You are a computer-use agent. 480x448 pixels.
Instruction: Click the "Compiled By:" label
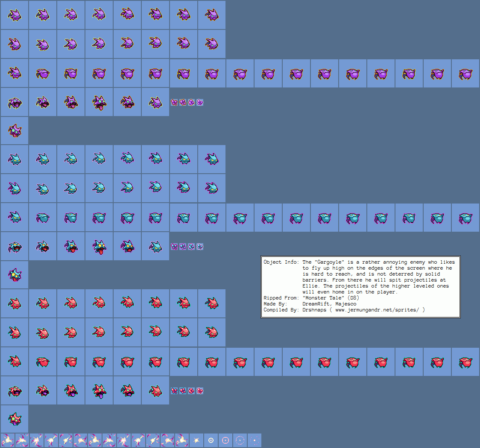coord(281,310)
